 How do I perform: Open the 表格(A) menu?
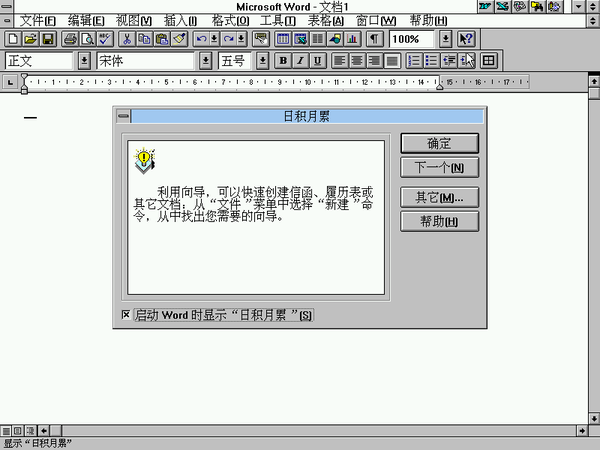326,20
